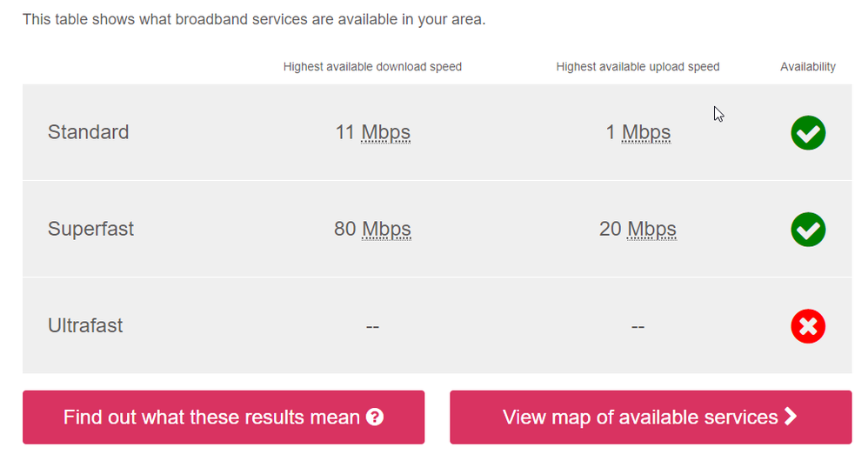Screen dimensions: 868x461
Task: Click the intro sentence about broadband services
Action: tap(253, 19)
